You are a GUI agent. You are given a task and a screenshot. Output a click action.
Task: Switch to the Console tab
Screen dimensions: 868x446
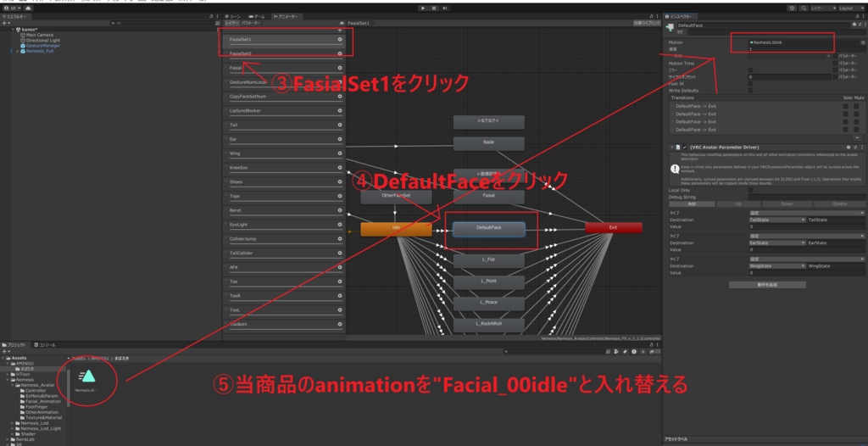(45, 344)
